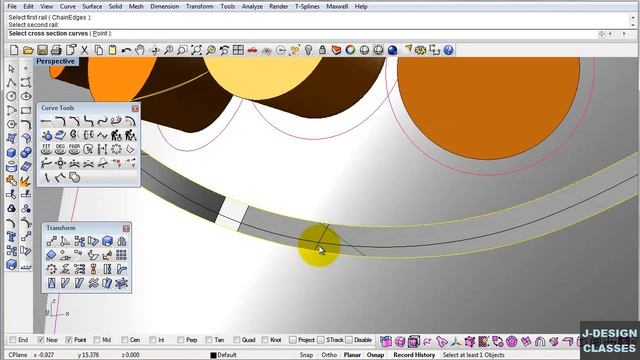
Task: Open the Surface menu
Action: click(x=92, y=7)
